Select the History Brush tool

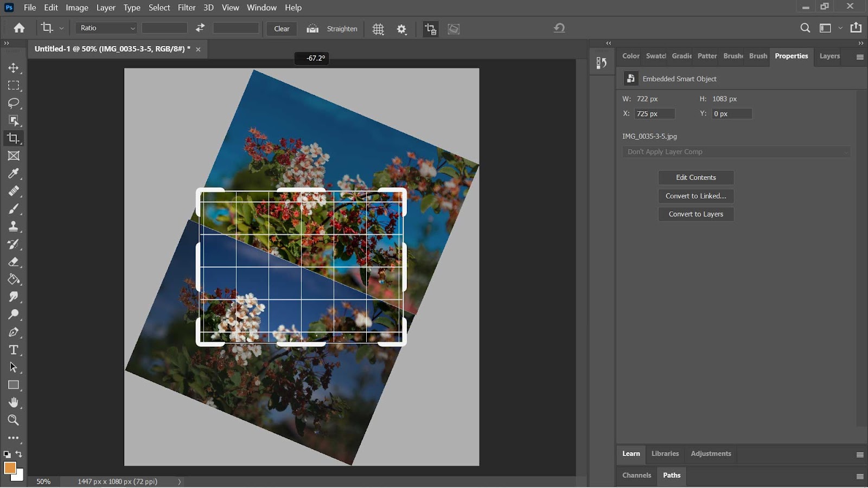(14, 244)
